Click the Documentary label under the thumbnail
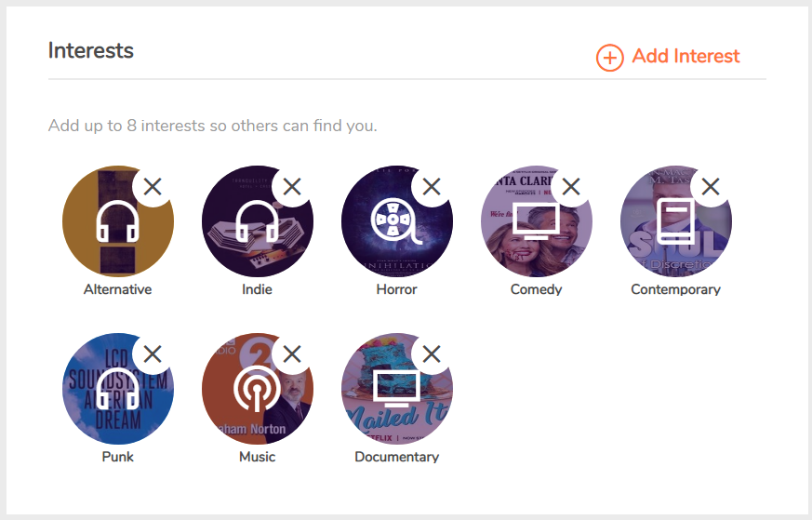The width and height of the screenshot is (812, 520). (396, 457)
